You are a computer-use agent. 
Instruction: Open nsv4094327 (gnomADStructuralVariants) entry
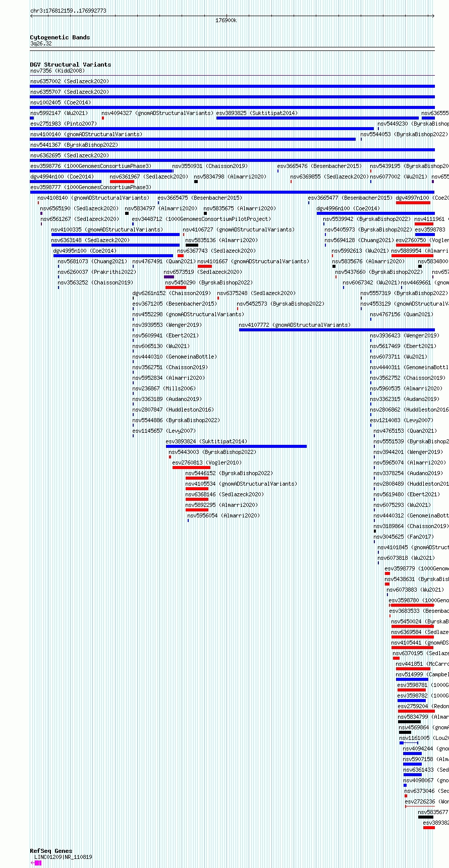(x=157, y=113)
